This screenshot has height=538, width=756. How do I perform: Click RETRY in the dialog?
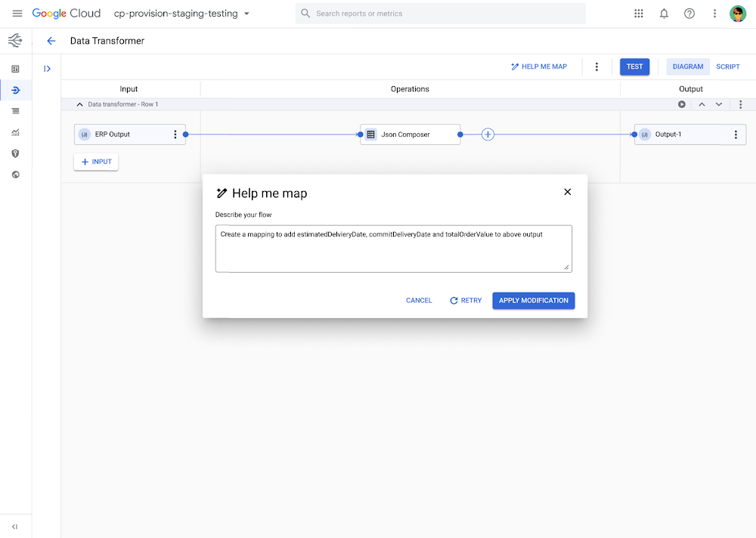point(466,300)
